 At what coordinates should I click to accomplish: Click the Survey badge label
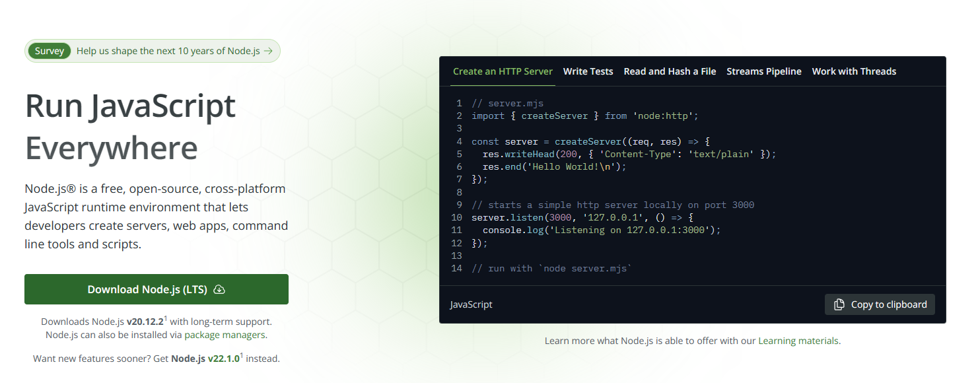(50, 51)
